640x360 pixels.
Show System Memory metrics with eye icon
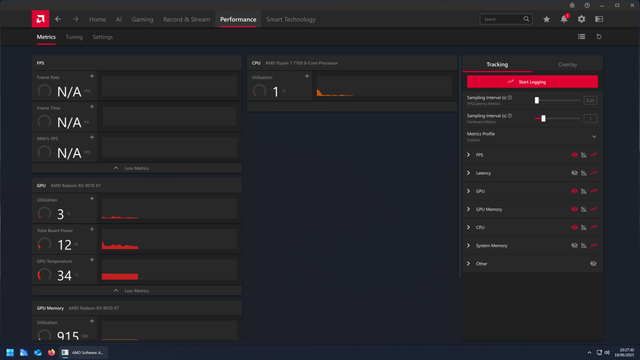(x=574, y=245)
